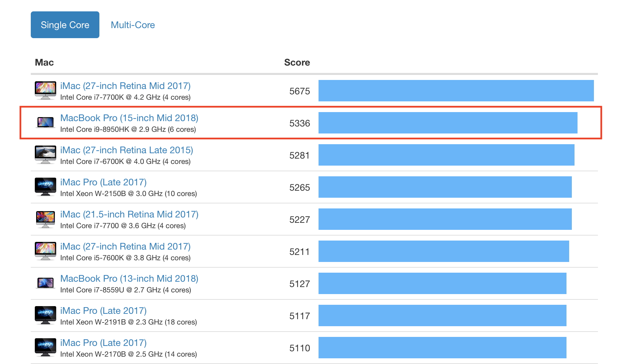Screen dimensions: 617x364
Task: Click the Score column header
Action: pyautogui.click(x=297, y=63)
